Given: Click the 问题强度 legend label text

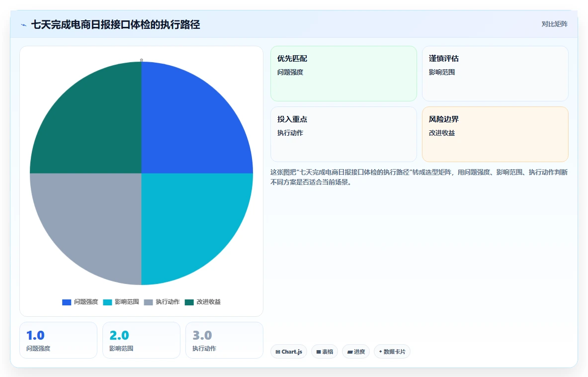Looking at the screenshot, I should 86,302.
